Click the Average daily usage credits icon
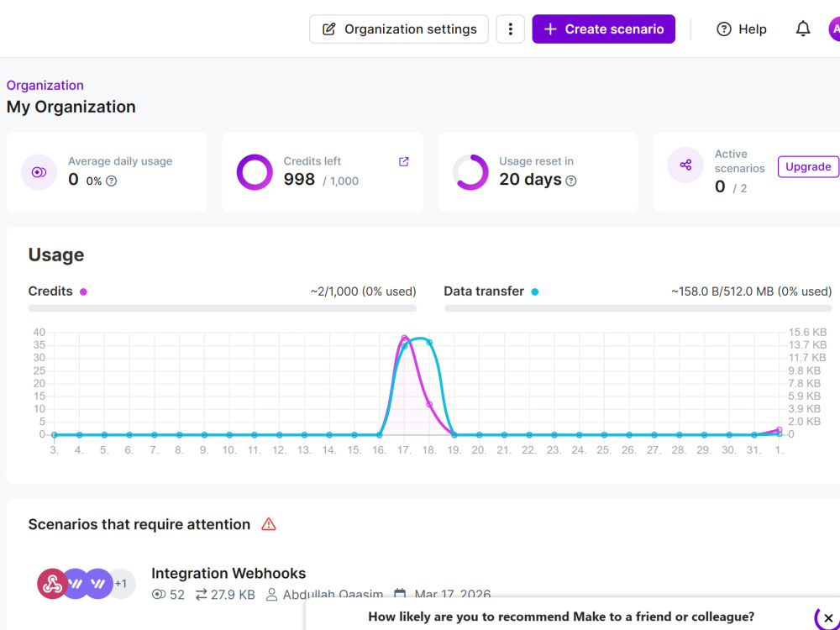Image resolution: width=840 pixels, height=630 pixels. coord(39,172)
